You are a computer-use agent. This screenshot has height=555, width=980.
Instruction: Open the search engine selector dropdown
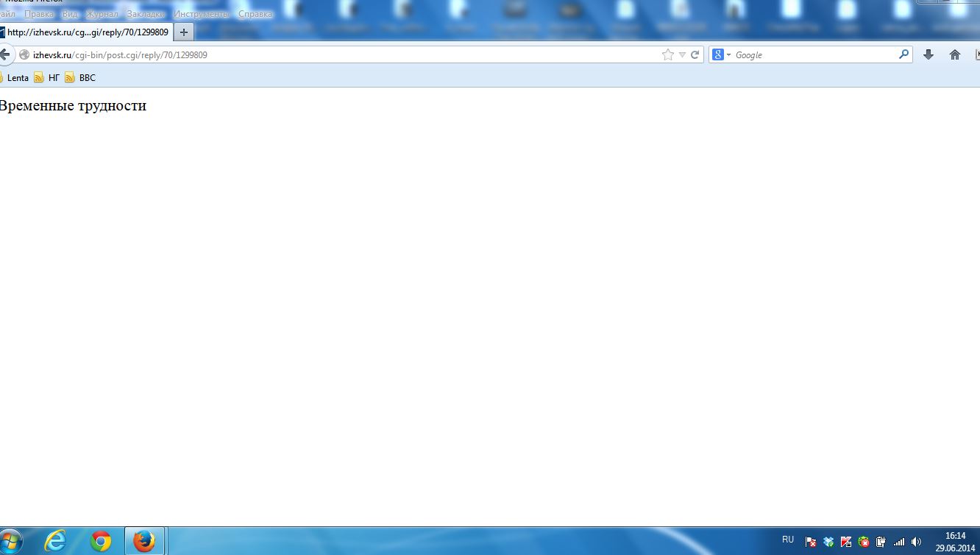(x=722, y=54)
